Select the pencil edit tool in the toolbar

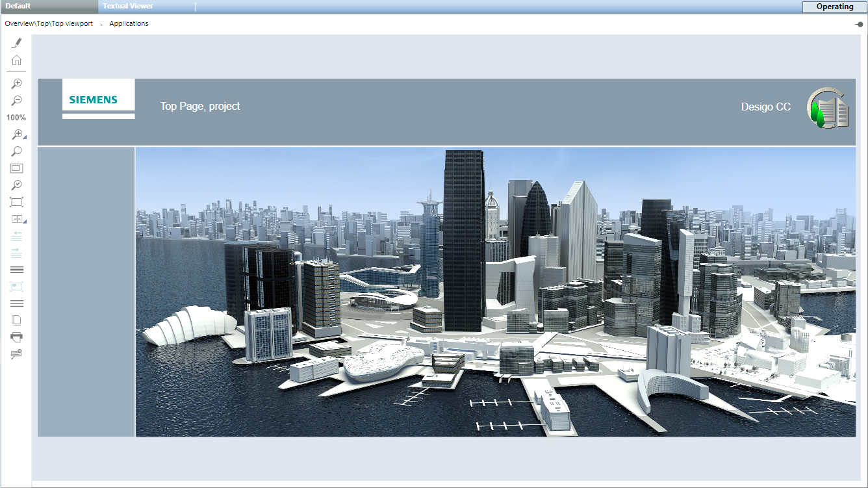click(x=16, y=42)
